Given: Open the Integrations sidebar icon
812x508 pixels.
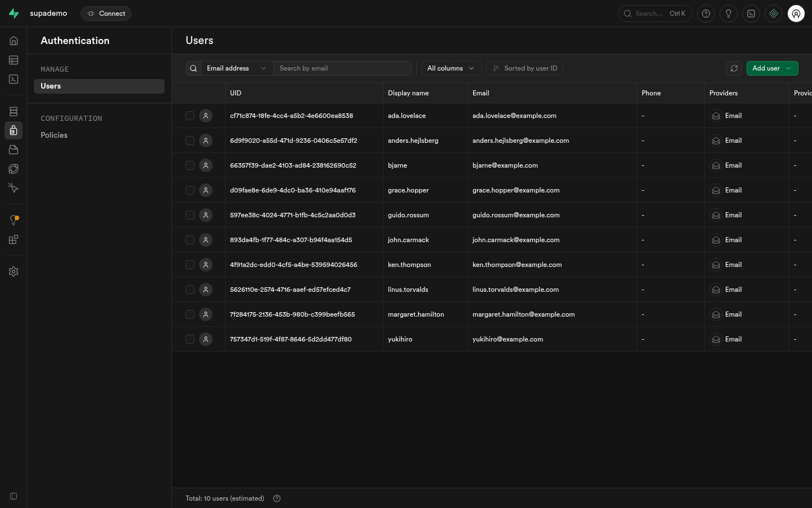Looking at the screenshot, I should point(14,239).
